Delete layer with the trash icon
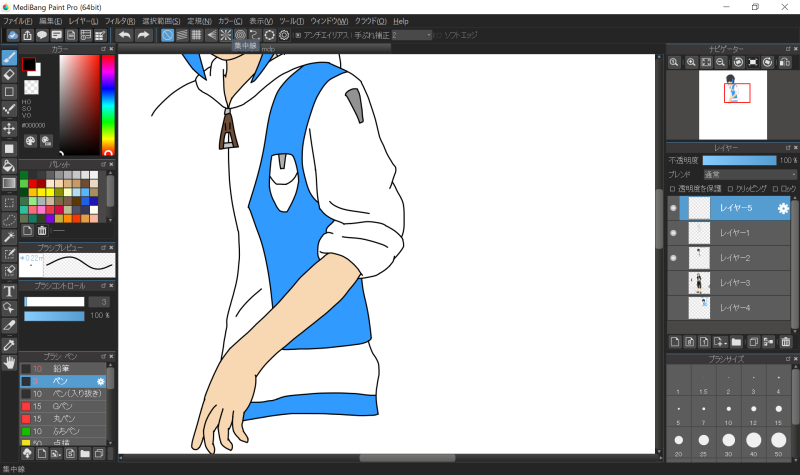This screenshot has height=475, width=800. pyautogui.click(x=786, y=342)
